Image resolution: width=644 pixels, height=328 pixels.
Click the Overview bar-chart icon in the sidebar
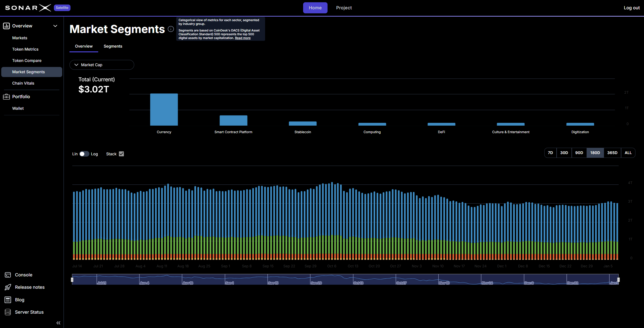[x=6, y=26]
